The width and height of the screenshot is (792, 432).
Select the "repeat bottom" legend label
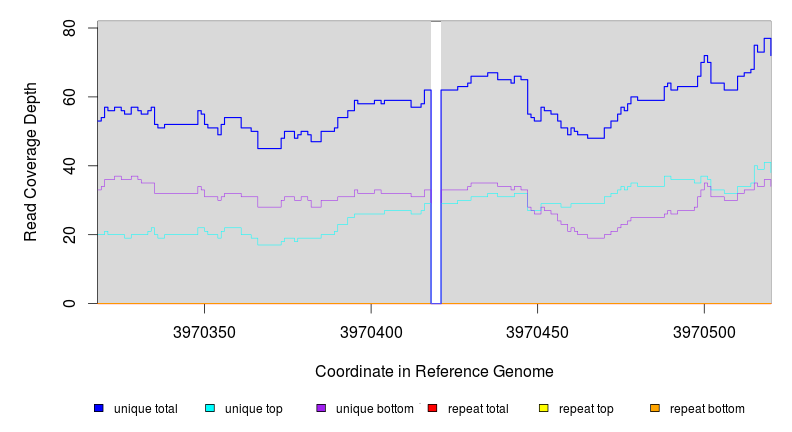point(707,409)
